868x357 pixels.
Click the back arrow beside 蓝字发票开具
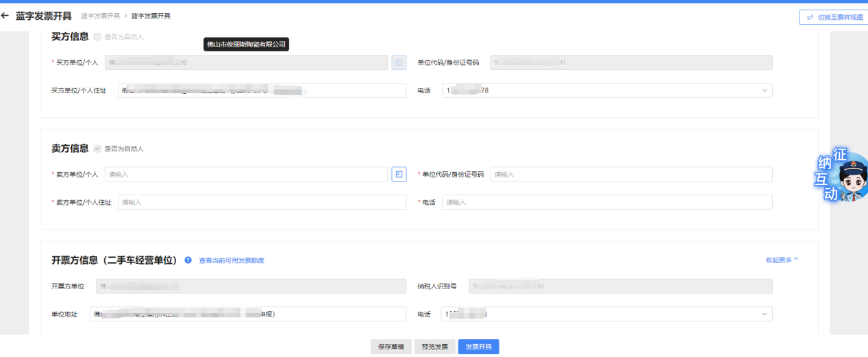click(5, 16)
